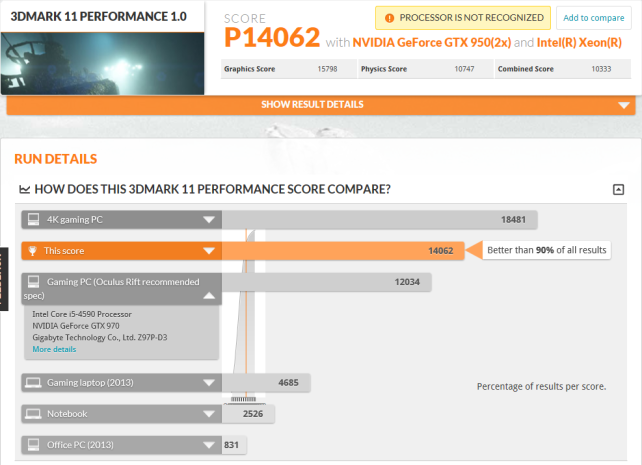The width and height of the screenshot is (642, 465).
Task: Expand the This score details arrow
Action: click(x=209, y=251)
